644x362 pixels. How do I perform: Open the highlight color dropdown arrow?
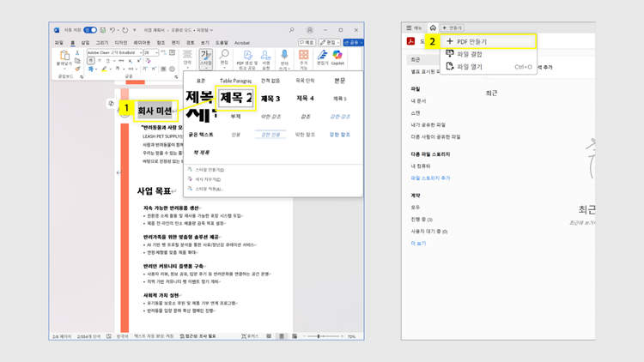[111, 69]
